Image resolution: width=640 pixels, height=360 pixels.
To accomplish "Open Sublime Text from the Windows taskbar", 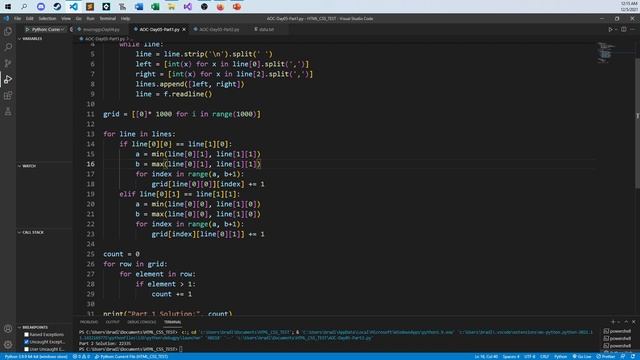I will pos(90,7).
